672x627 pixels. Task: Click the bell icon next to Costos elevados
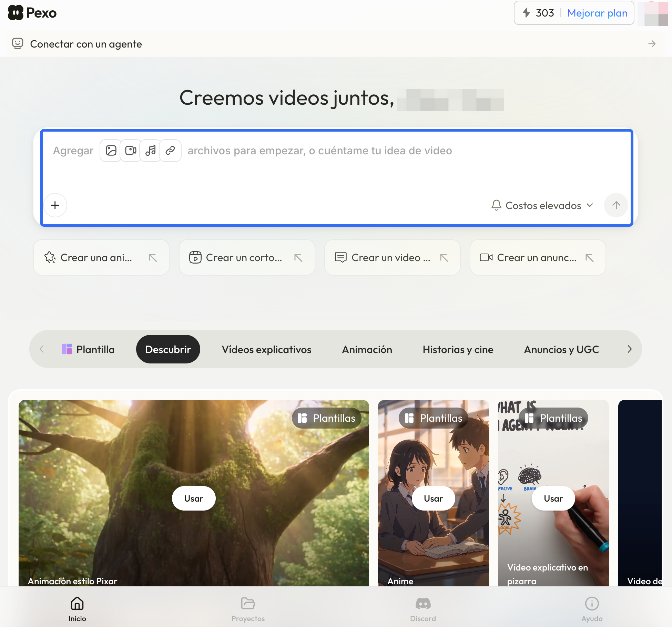tap(496, 205)
